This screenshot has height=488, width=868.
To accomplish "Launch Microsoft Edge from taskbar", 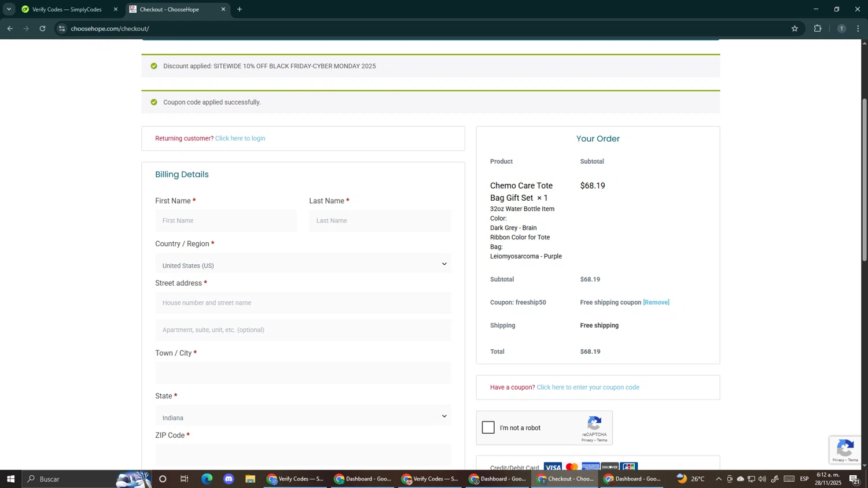I will [207, 479].
